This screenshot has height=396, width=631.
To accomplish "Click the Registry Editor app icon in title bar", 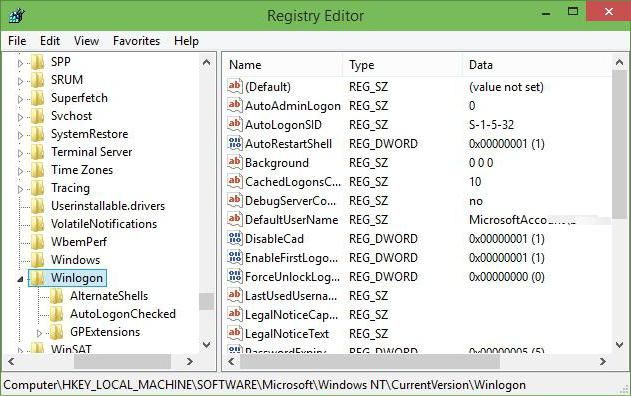I will tap(16, 16).
